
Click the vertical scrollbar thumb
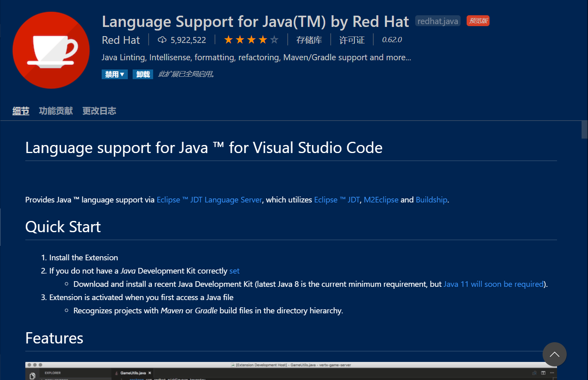(x=584, y=129)
